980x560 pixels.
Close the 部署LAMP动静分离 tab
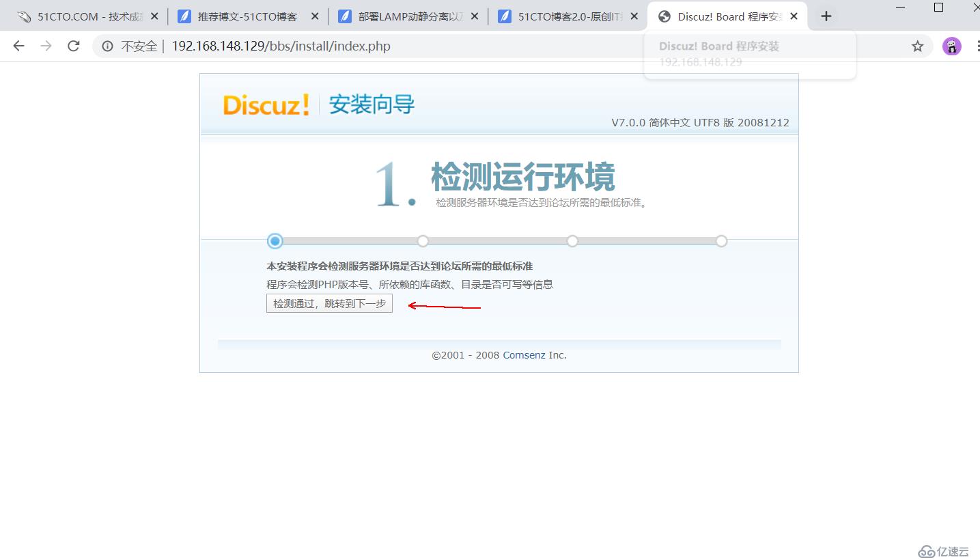point(475,16)
